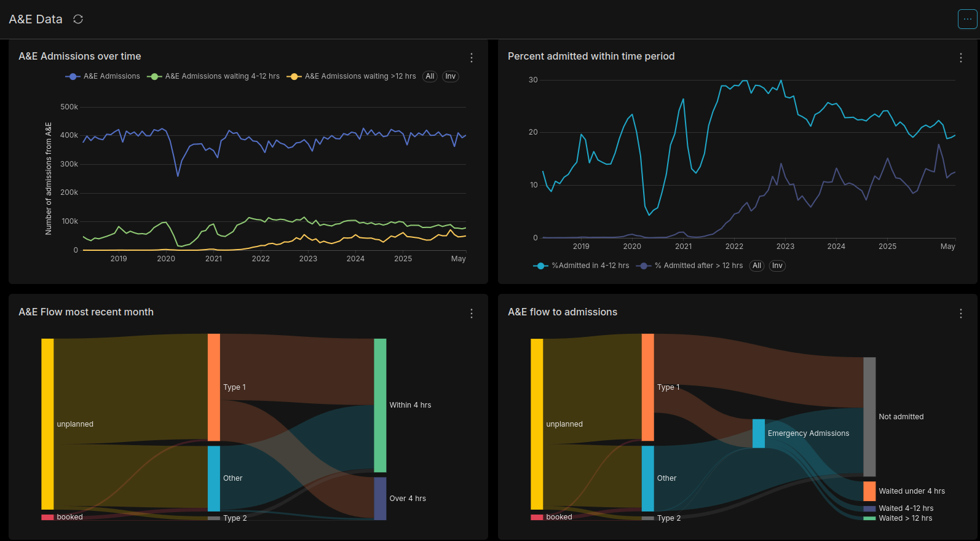Select green Waited > 12 hrs node
Image resolution: width=980 pixels, height=541 pixels.
[869, 518]
